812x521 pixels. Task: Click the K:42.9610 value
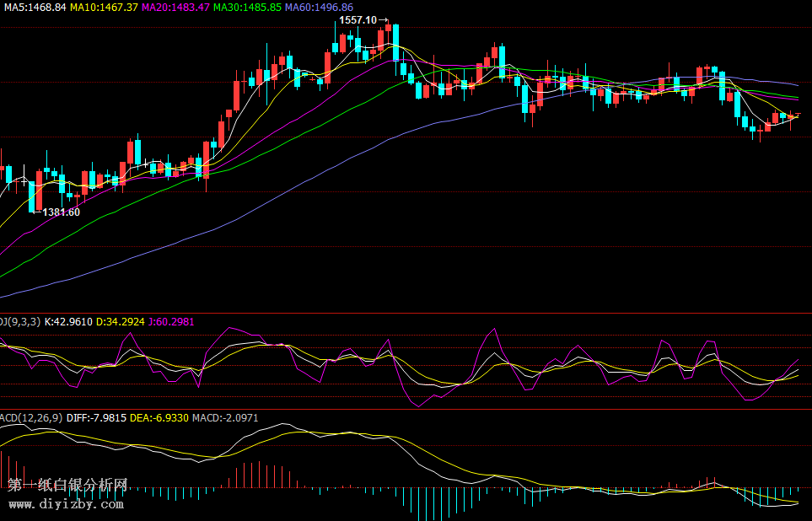coord(68,321)
